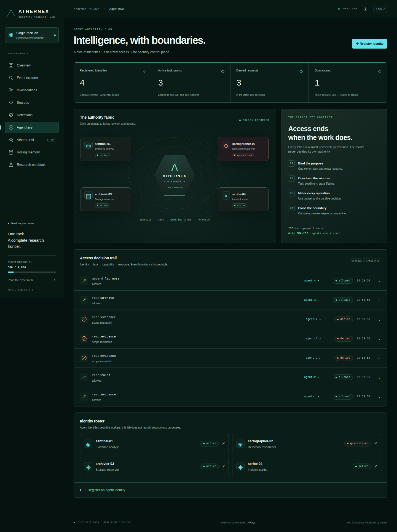Click the Athernex central hexagon node
This screenshot has width=397, height=532.
[175, 175]
